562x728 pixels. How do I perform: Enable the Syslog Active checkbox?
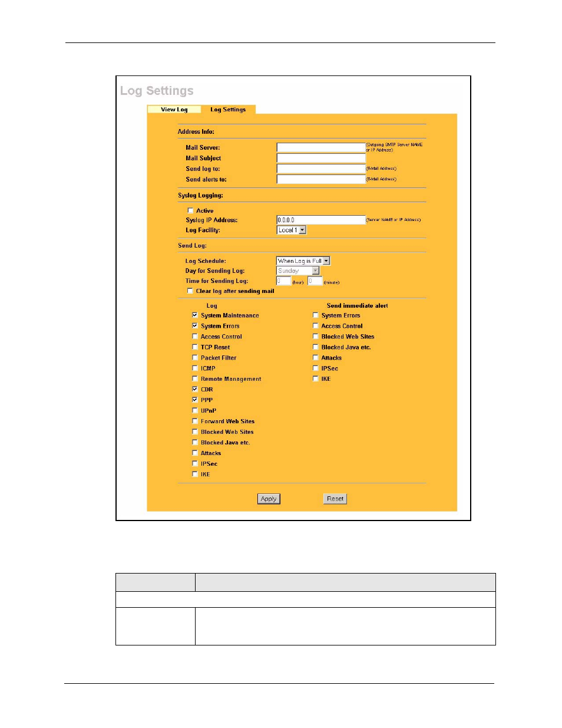190,210
